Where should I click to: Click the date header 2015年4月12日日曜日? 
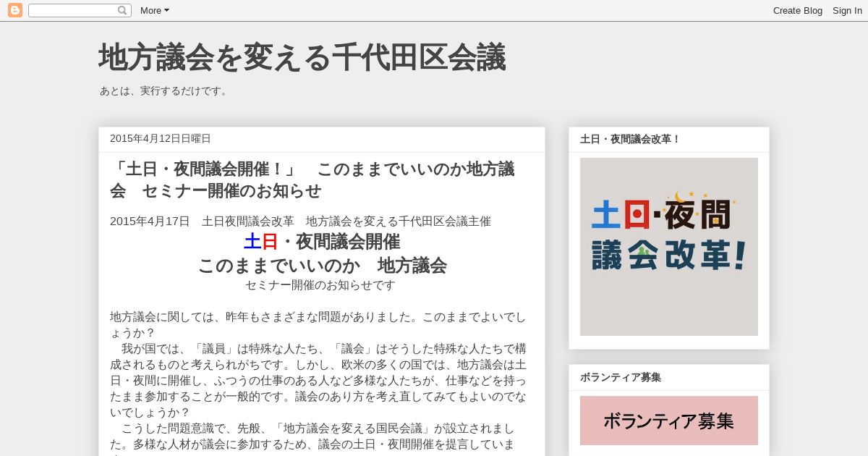click(x=161, y=138)
